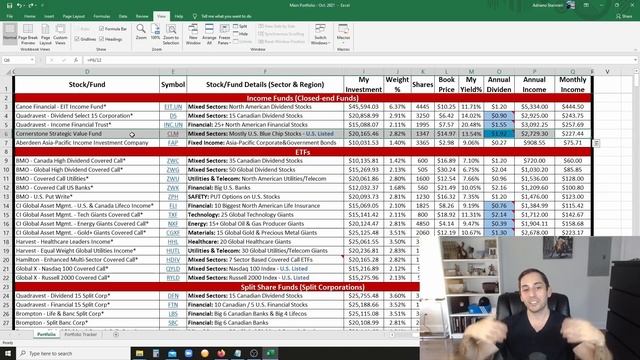Click Excel icon in taskbar
This screenshot has height=360, width=640.
pyautogui.click(x=270, y=353)
